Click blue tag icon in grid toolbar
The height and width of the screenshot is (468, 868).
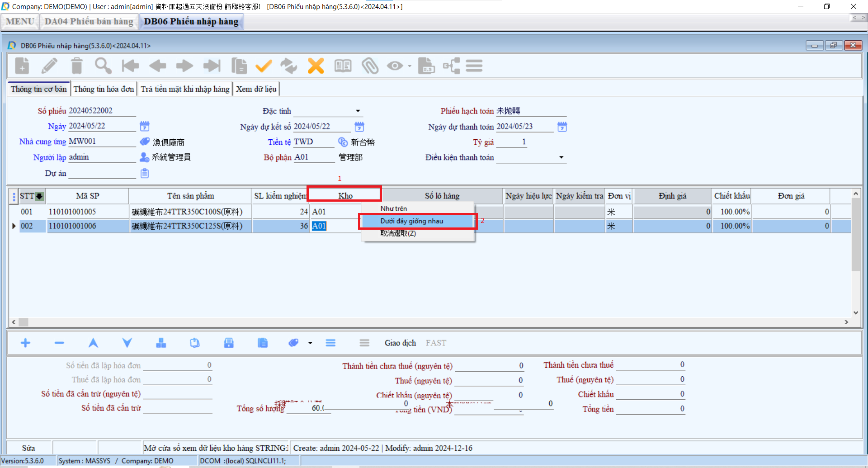click(x=293, y=343)
